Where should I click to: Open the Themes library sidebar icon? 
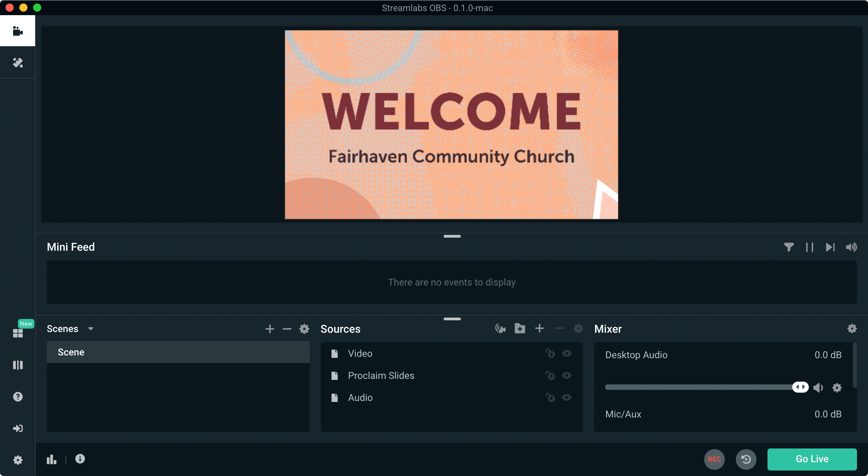point(18,63)
